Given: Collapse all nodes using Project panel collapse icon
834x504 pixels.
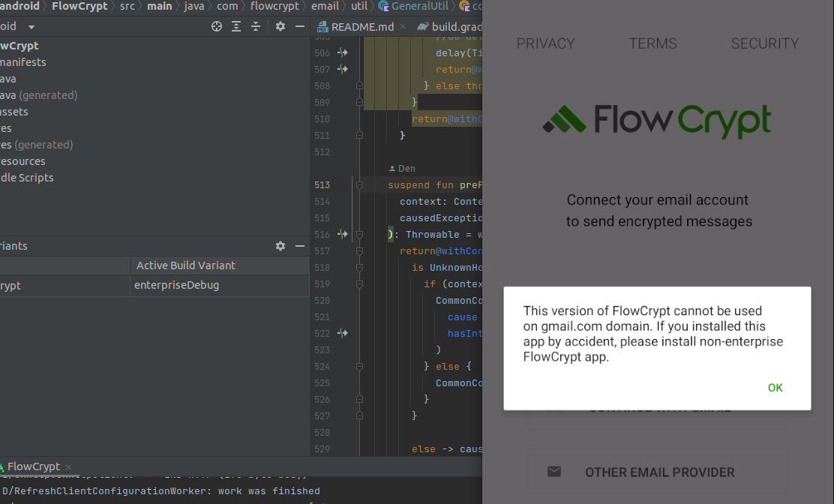Looking at the screenshot, I should click(x=255, y=26).
